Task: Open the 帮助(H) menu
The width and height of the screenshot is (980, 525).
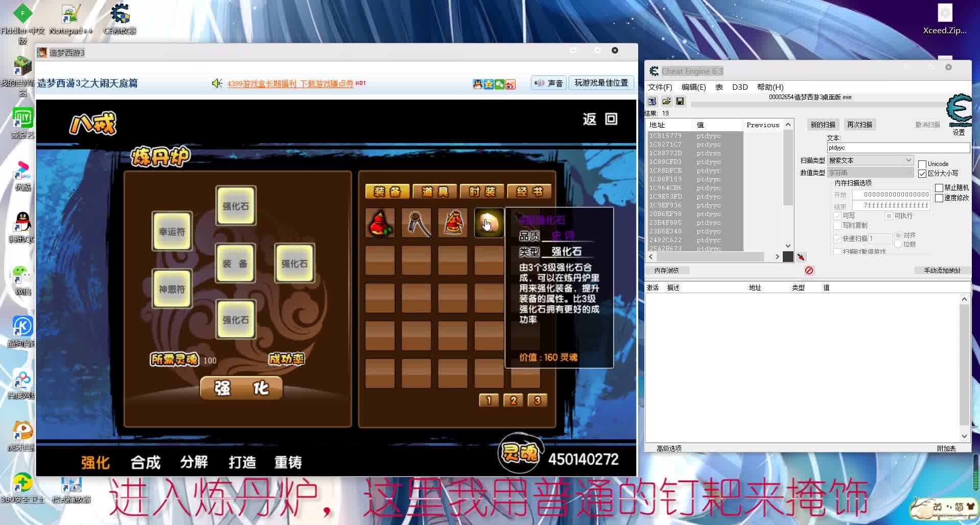Action: click(771, 87)
